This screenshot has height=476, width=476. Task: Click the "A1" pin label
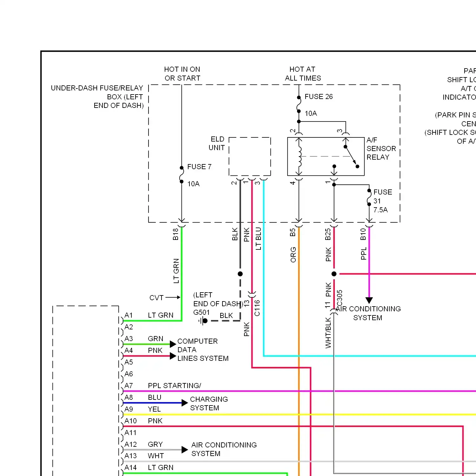click(129, 315)
